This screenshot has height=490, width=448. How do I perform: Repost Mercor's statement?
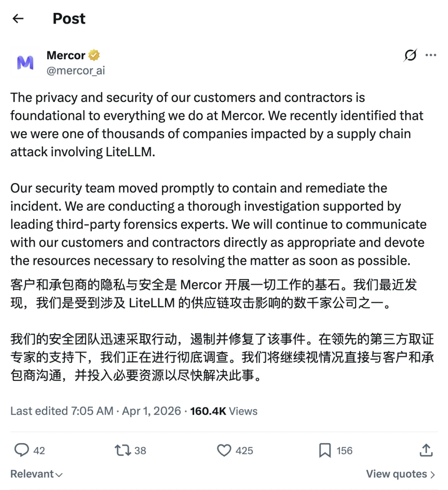[x=122, y=450]
